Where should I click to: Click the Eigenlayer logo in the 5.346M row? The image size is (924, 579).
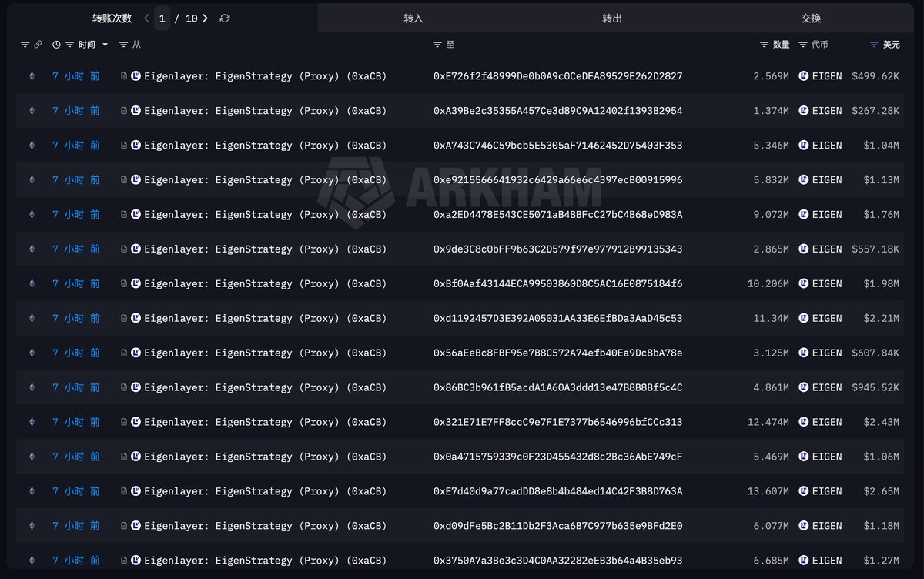[136, 146]
